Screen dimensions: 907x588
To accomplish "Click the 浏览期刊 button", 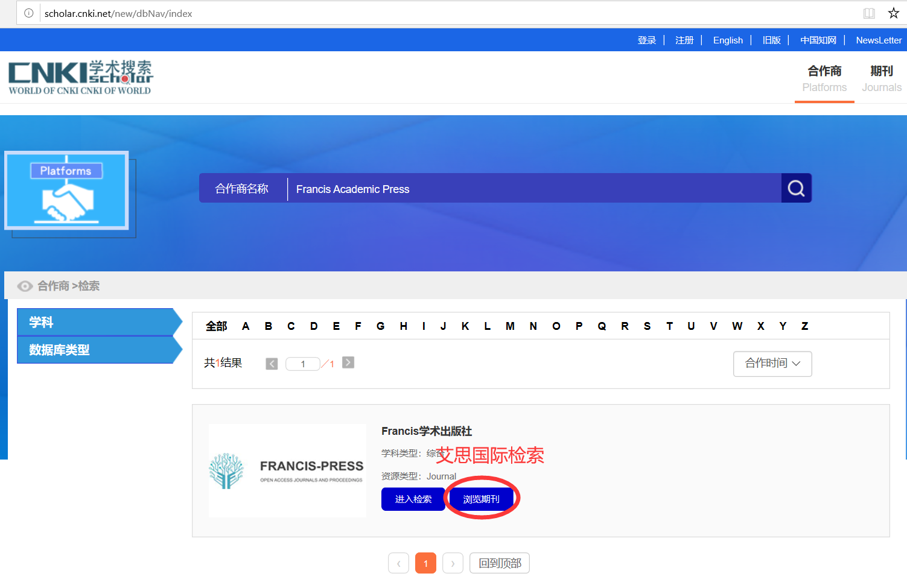I will [x=482, y=499].
